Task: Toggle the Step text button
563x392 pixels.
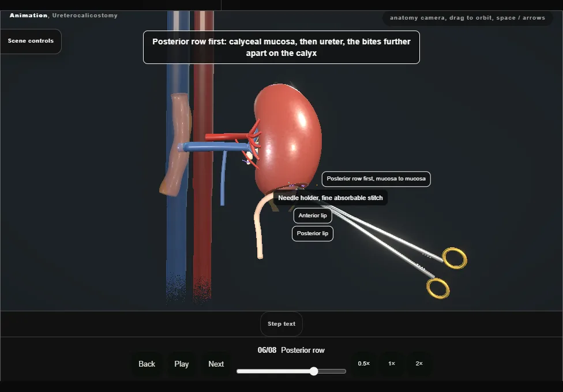Action: [x=281, y=324]
